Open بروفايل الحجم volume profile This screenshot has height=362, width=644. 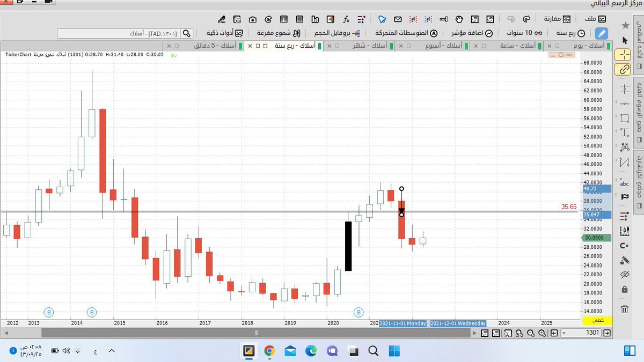click(338, 33)
